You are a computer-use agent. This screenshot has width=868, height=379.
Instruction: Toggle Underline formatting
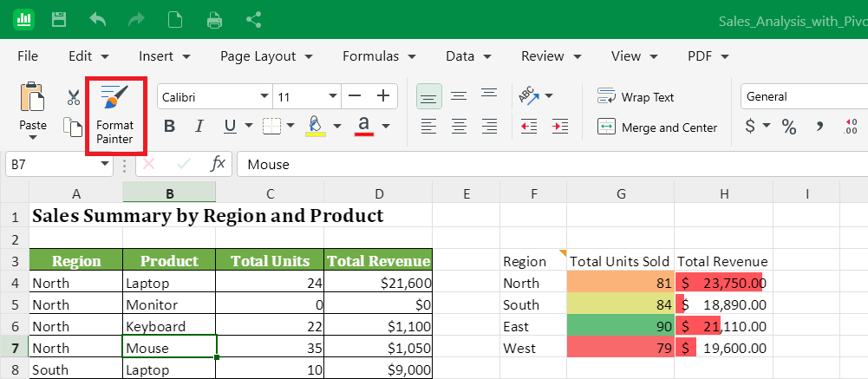231,127
